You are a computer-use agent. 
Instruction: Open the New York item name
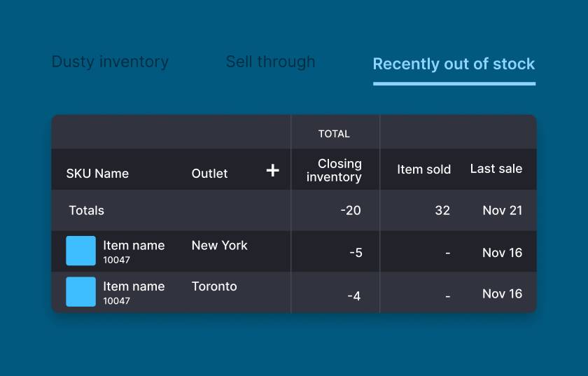click(x=134, y=246)
